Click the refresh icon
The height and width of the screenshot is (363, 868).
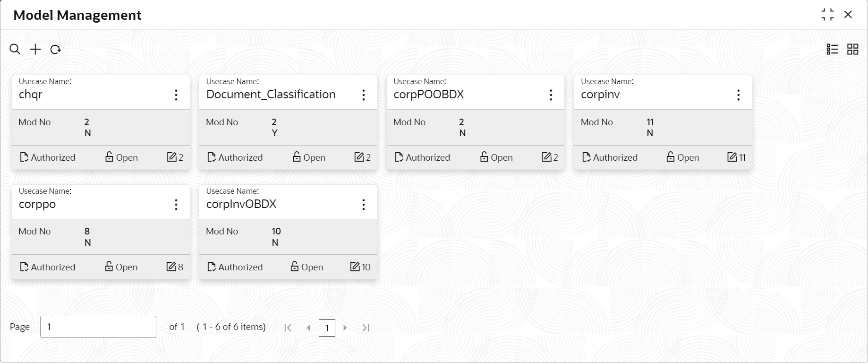coord(56,49)
